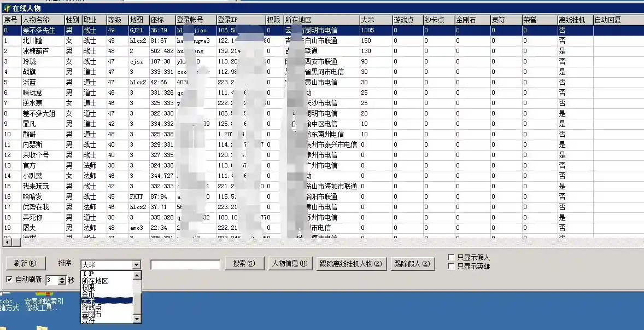Click the 登录帐号 column header

point(196,20)
